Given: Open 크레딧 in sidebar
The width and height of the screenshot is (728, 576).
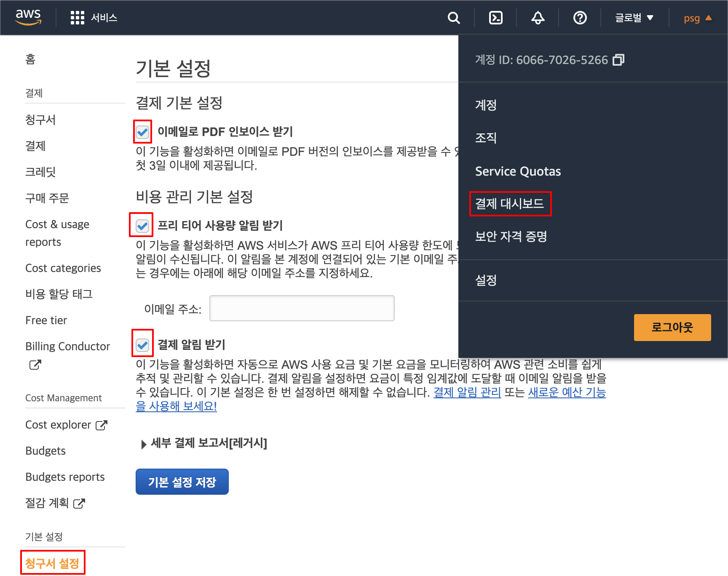Looking at the screenshot, I should [40, 172].
